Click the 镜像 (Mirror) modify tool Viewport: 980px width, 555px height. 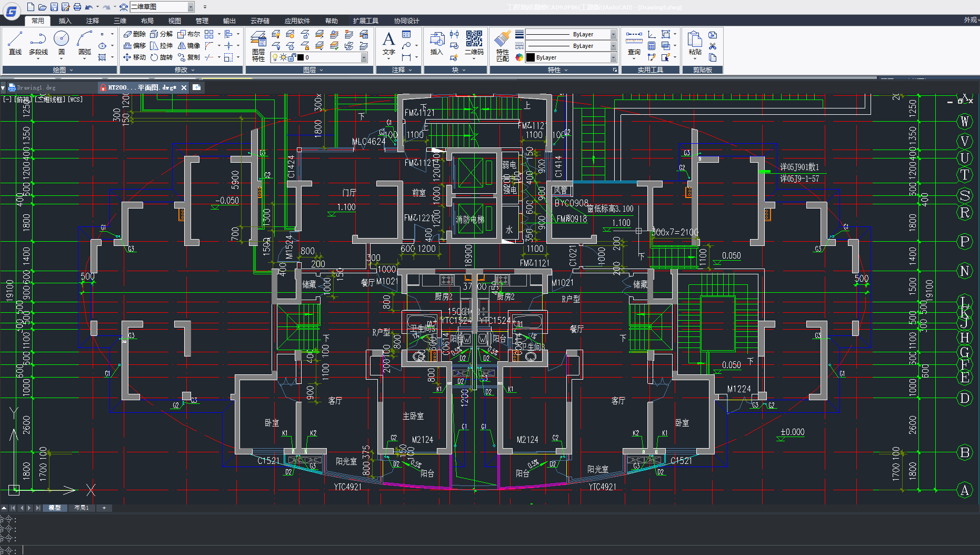click(189, 46)
